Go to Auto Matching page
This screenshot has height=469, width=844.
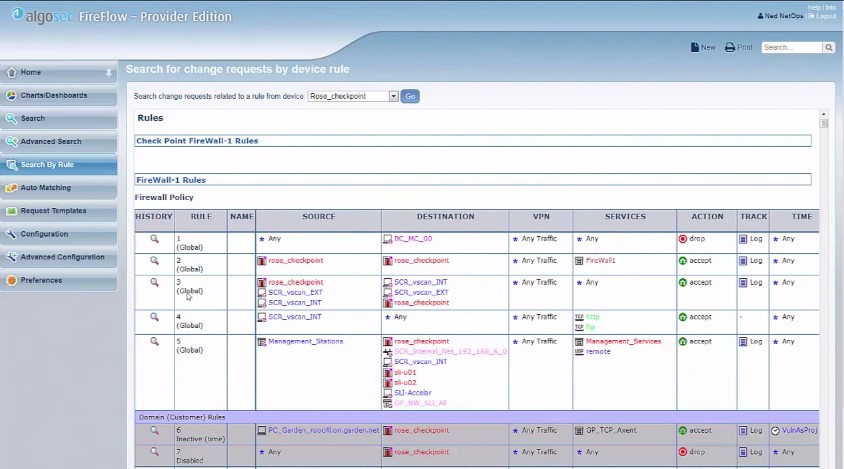pyautogui.click(x=46, y=188)
